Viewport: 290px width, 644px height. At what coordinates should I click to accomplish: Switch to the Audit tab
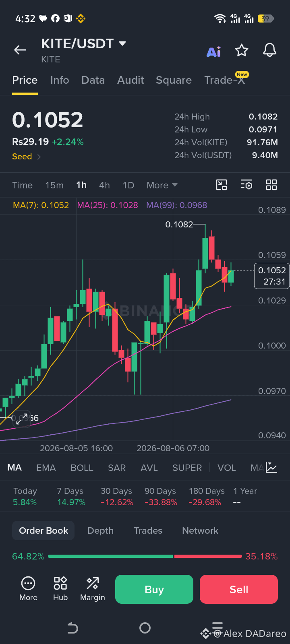tap(130, 80)
